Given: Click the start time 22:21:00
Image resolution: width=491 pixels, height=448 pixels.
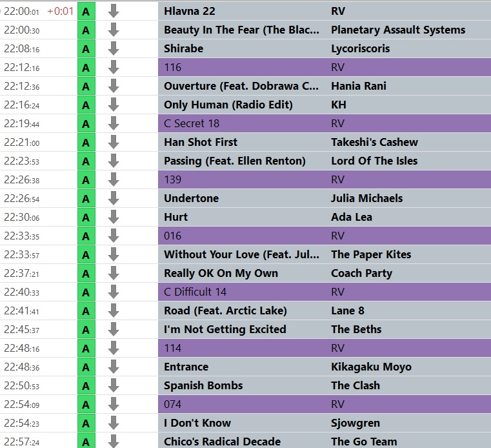Looking at the screenshot, I should click(x=21, y=143).
